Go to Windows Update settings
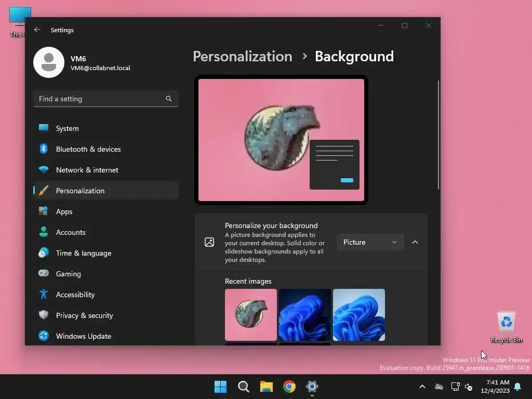Viewport: 532px width, 399px height. pyautogui.click(x=106, y=336)
